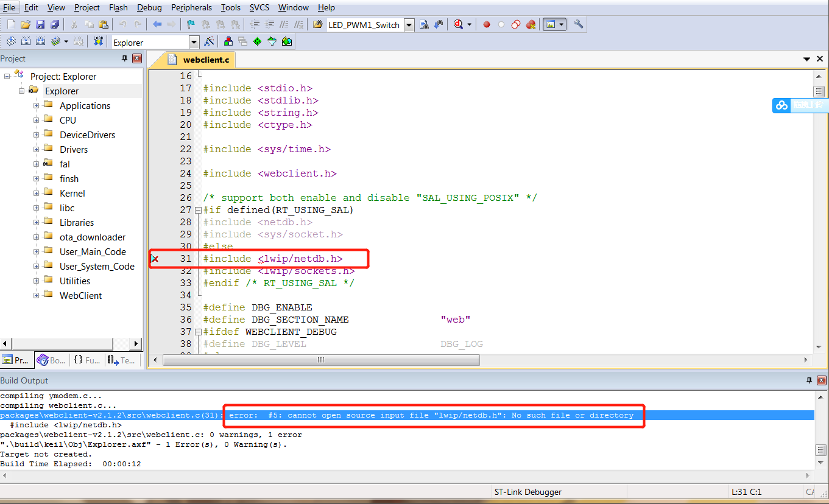The width and height of the screenshot is (829, 504).
Task: Open the Debug menu
Action: [149, 7]
